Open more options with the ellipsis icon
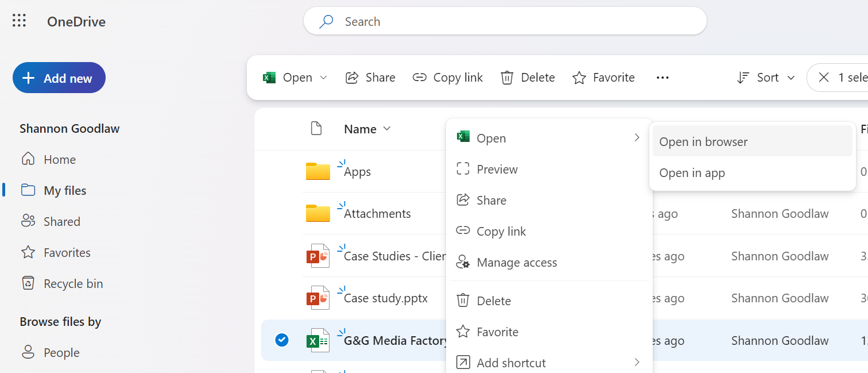868x373 pixels. (662, 77)
